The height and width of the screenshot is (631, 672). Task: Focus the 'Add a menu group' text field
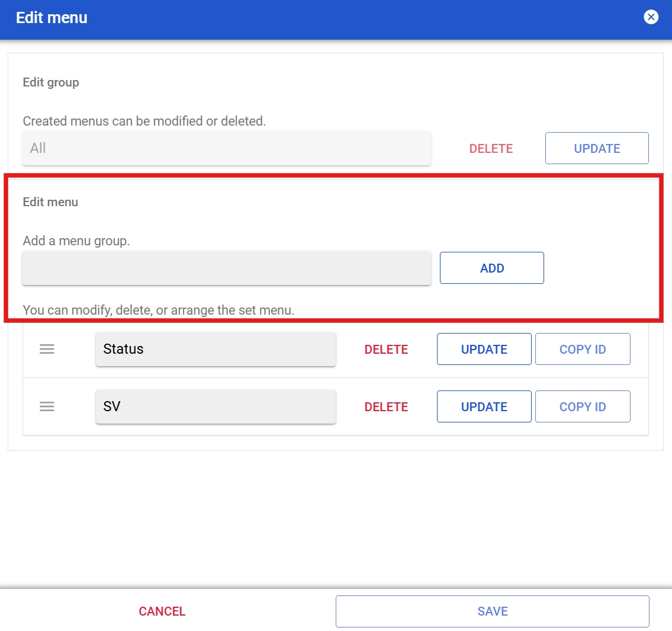pos(227,268)
